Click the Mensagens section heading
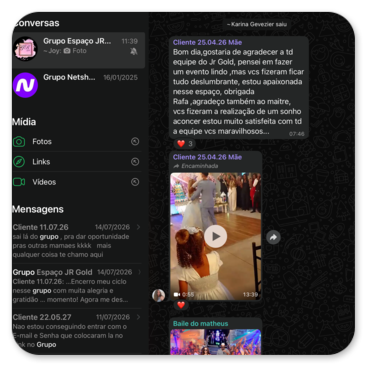This screenshot has height=365, width=365. point(38,209)
